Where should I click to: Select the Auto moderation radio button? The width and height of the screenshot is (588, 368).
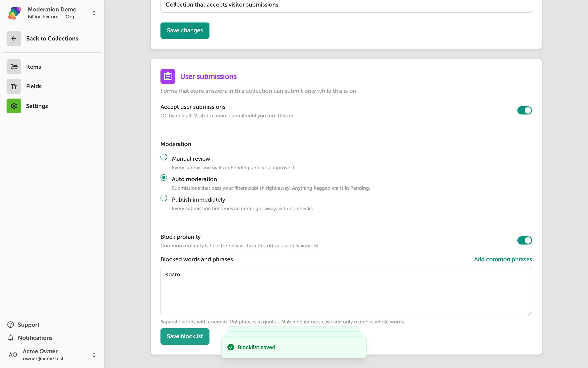pyautogui.click(x=164, y=178)
